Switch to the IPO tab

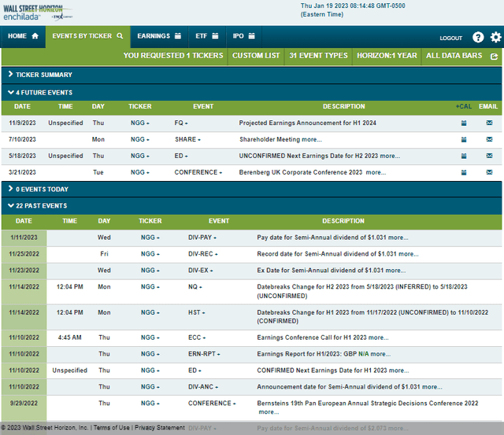click(243, 36)
